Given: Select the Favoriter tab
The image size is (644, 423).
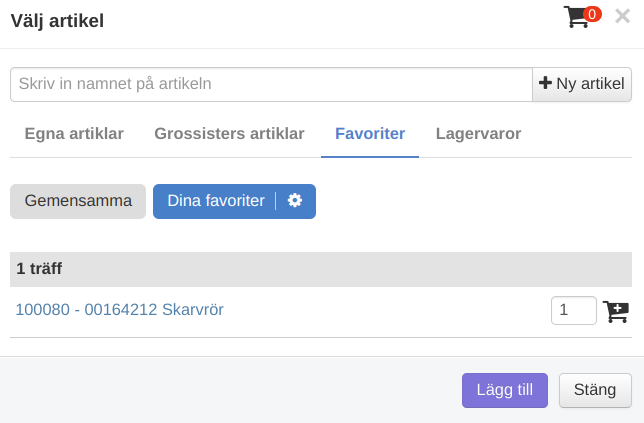Looking at the screenshot, I should [370, 134].
